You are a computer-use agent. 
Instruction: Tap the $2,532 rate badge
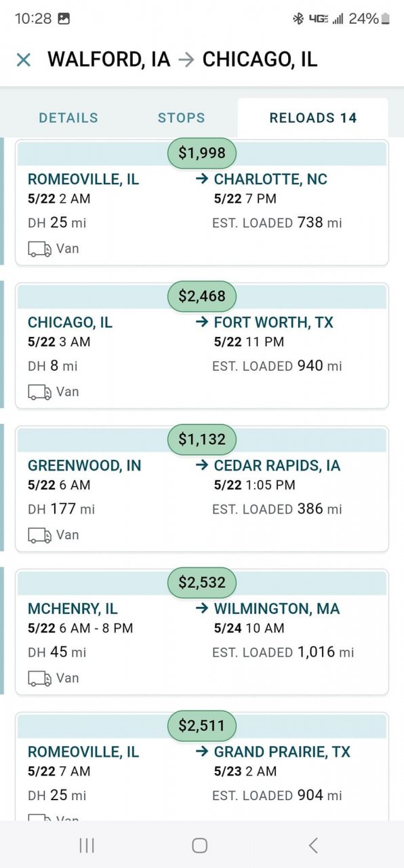[202, 583]
